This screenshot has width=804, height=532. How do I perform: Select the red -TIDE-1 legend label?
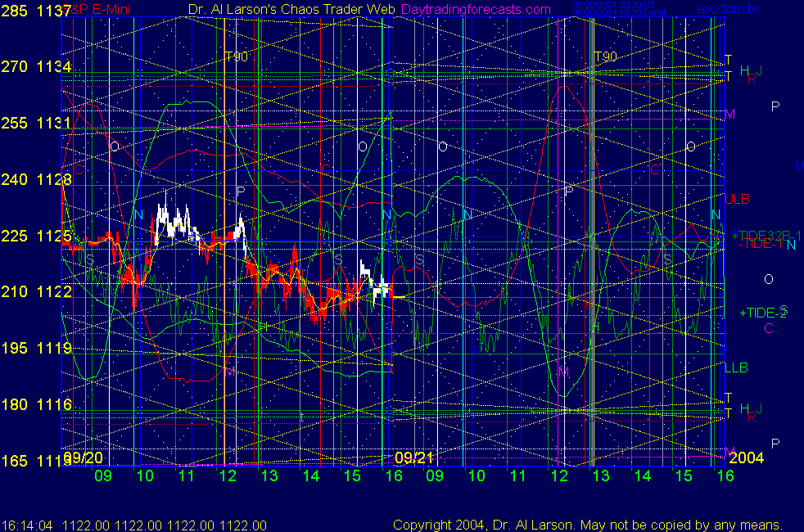[761, 244]
